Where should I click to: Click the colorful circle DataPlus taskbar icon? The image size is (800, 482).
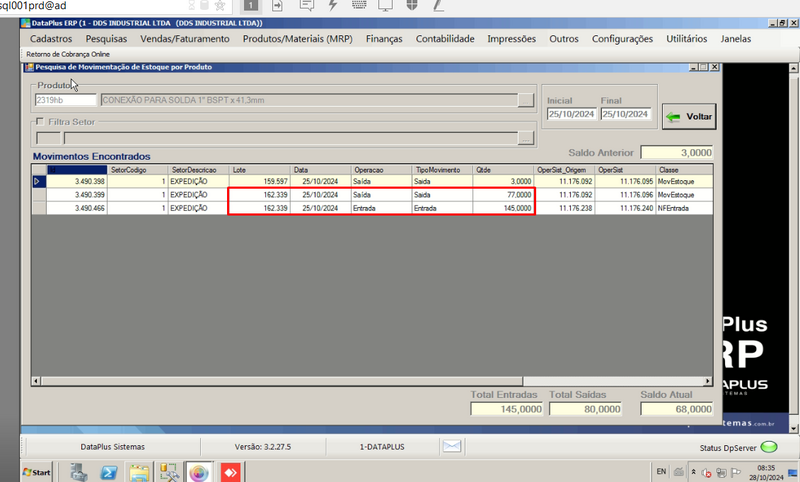(199, 473)
